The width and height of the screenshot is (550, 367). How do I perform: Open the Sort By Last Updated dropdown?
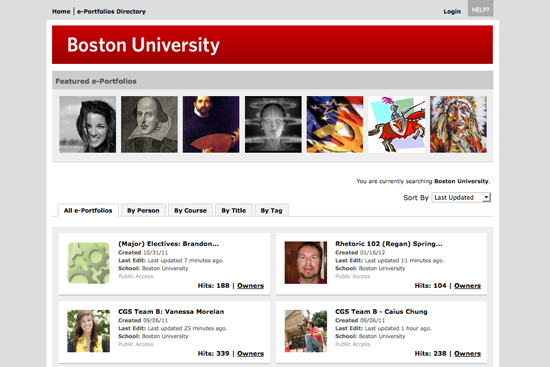pos(461,198)
